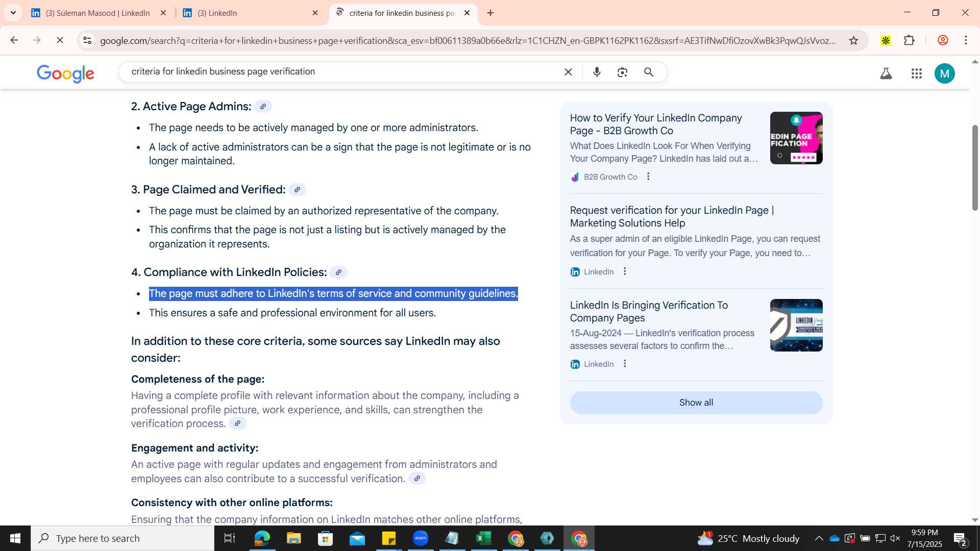Viewport: 980px width, 551px height.
Task: Open Chrome profile icon
Action: 943,40
